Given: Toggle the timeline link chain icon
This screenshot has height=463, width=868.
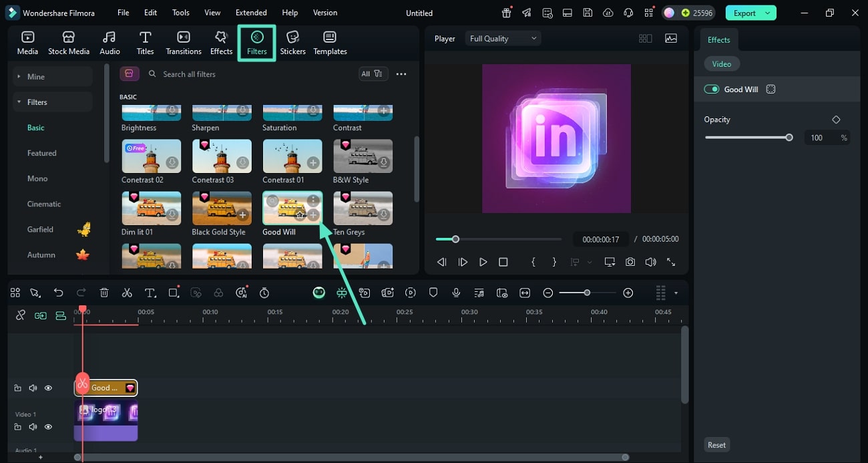Looking at the screenshot, I should [x=21, y=315].
